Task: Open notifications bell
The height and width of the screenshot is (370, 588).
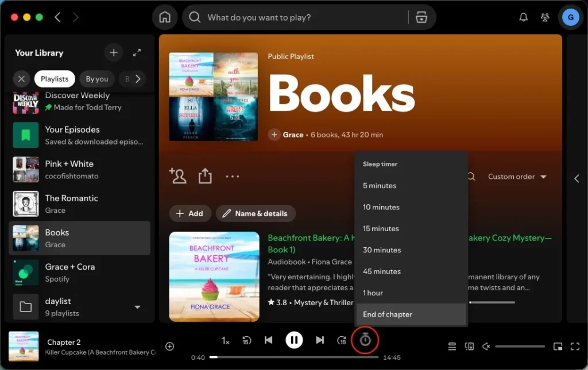Action: coord(523,17)
